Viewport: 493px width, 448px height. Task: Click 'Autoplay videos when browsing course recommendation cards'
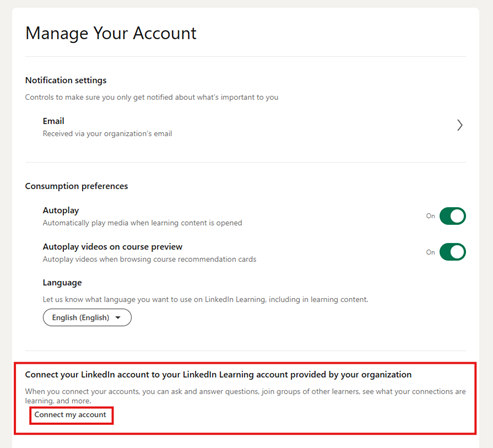coord(149,259)
